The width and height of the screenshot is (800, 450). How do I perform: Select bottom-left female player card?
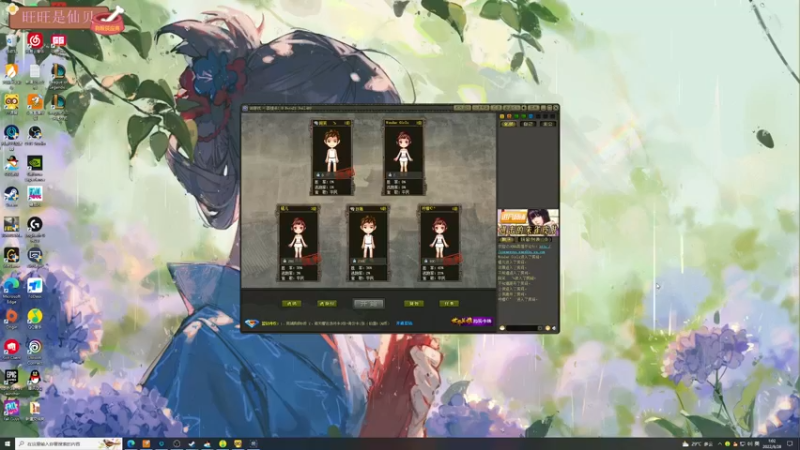(x=298, y=243)
